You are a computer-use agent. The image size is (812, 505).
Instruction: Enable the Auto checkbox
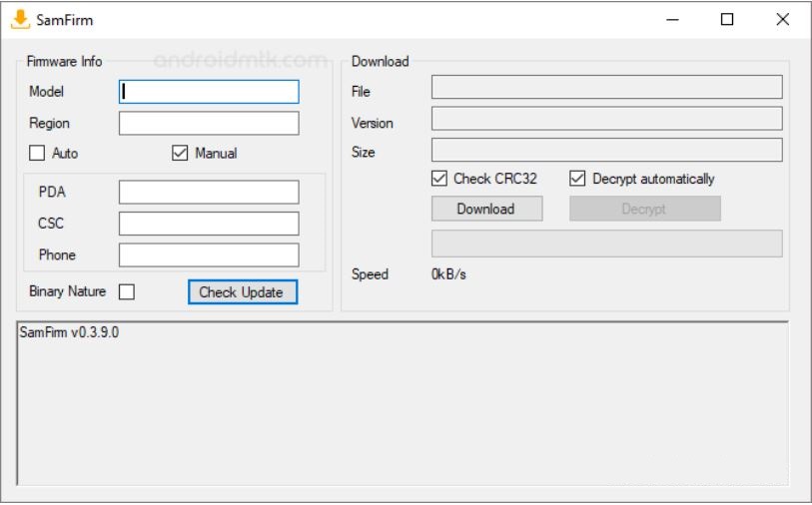tap(37, 153)
